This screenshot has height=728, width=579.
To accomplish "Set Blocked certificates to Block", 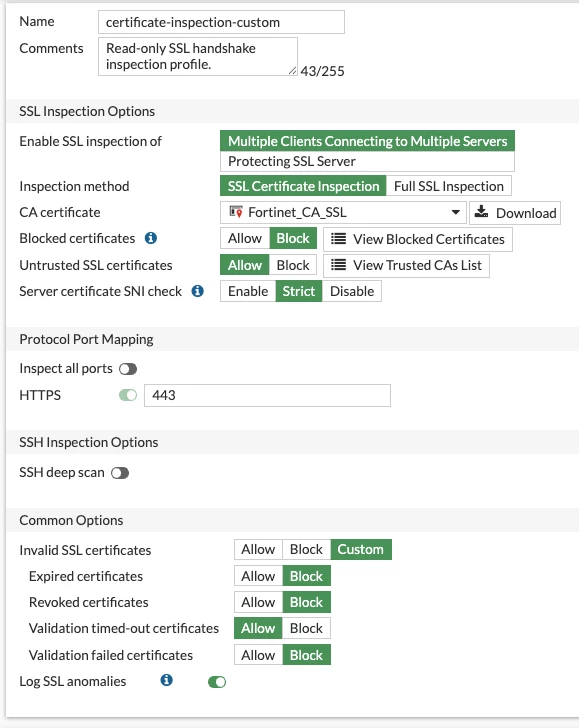I will [x=293, y=238].
